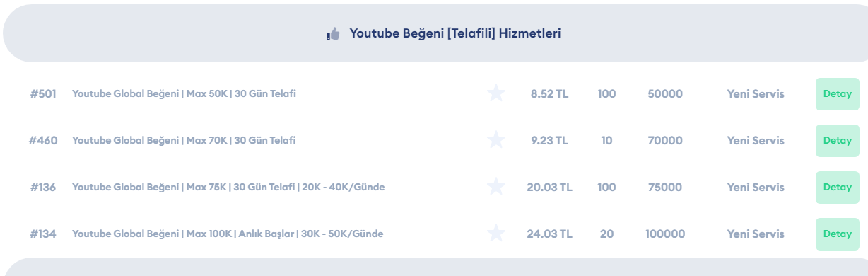
Task: Star service #460 as favorite
Action: [496, 140]
